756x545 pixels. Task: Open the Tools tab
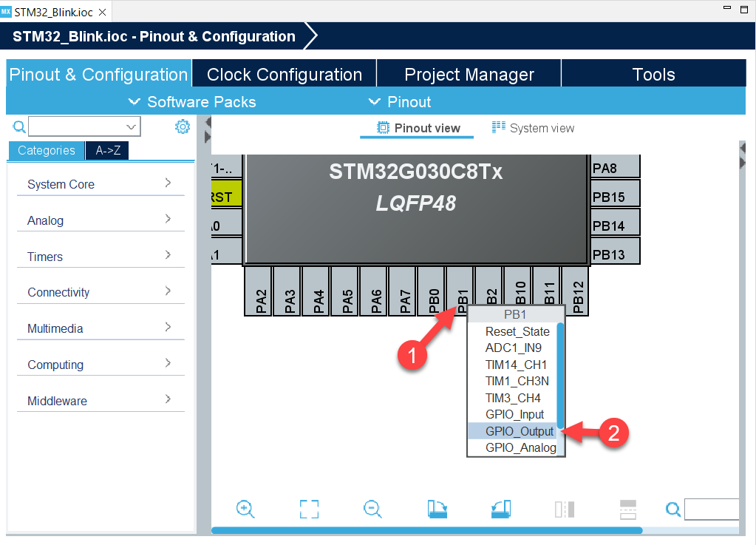pos(653,74)
